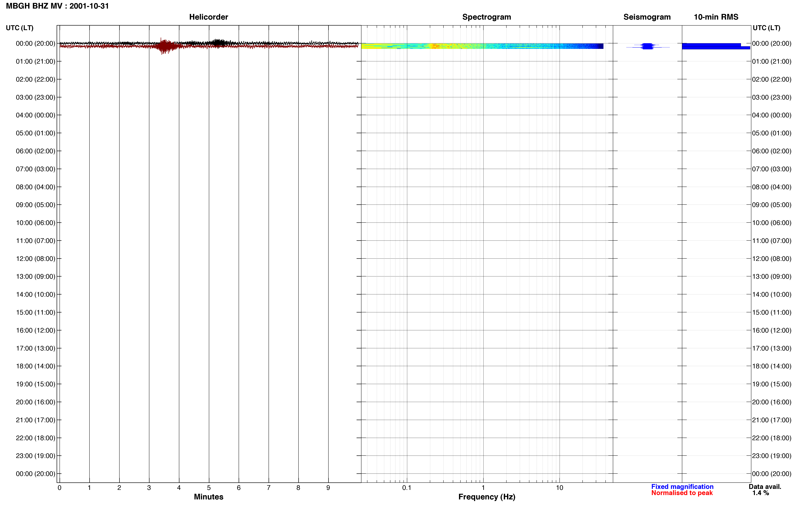Click the left '06:00 (02:00)' time label
Image resolution: width=812 pixels, height=508 pixels.
pyautogui.click(x=36, y=151)
